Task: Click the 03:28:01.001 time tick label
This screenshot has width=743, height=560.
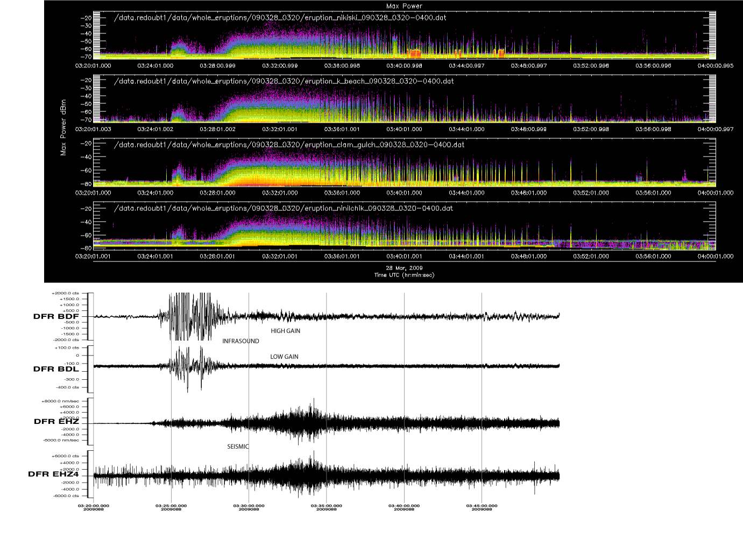Action: 217,256
